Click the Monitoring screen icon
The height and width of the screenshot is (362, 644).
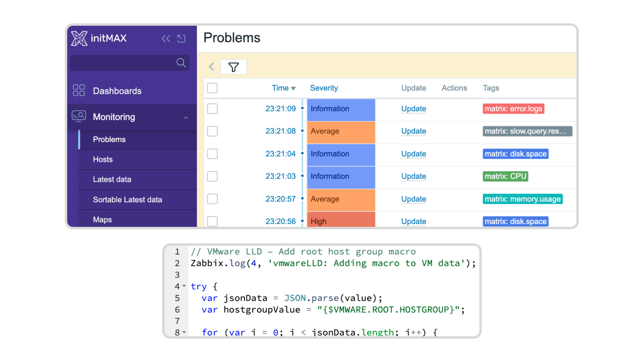[x=79, y=116]
